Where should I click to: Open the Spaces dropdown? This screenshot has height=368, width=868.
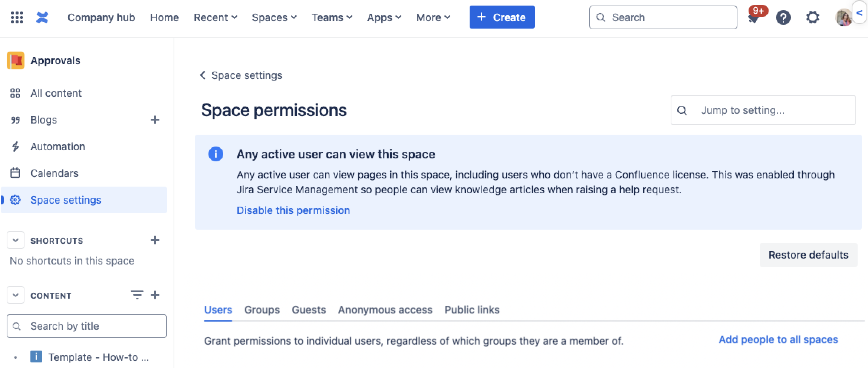274,17
